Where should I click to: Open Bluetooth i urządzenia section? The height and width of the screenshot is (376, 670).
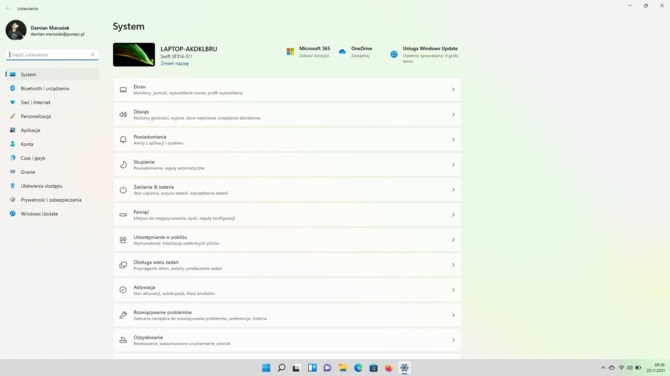click(x=52, y=88)
